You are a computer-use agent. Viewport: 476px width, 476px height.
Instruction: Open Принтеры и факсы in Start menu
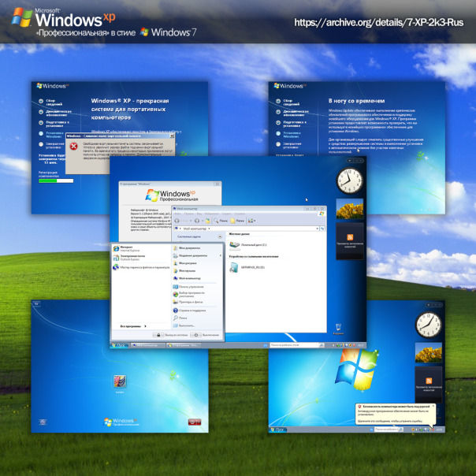tap(188, 302)
